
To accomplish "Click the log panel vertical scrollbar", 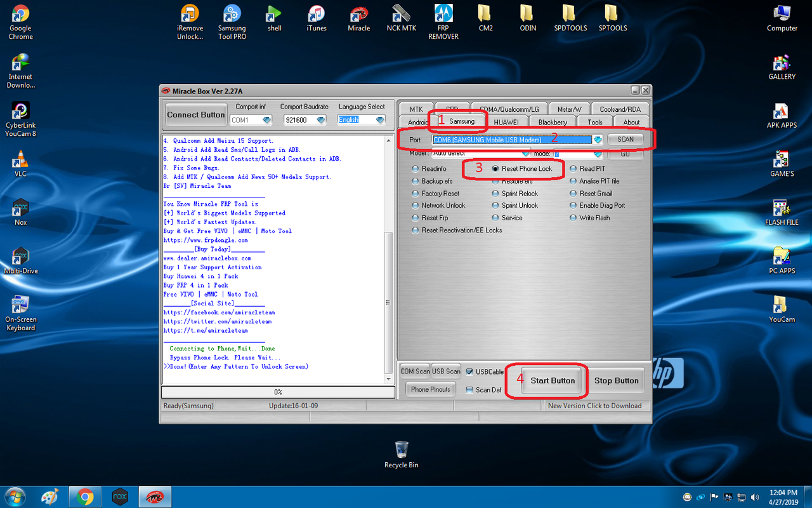I will (x=388, y=260).
